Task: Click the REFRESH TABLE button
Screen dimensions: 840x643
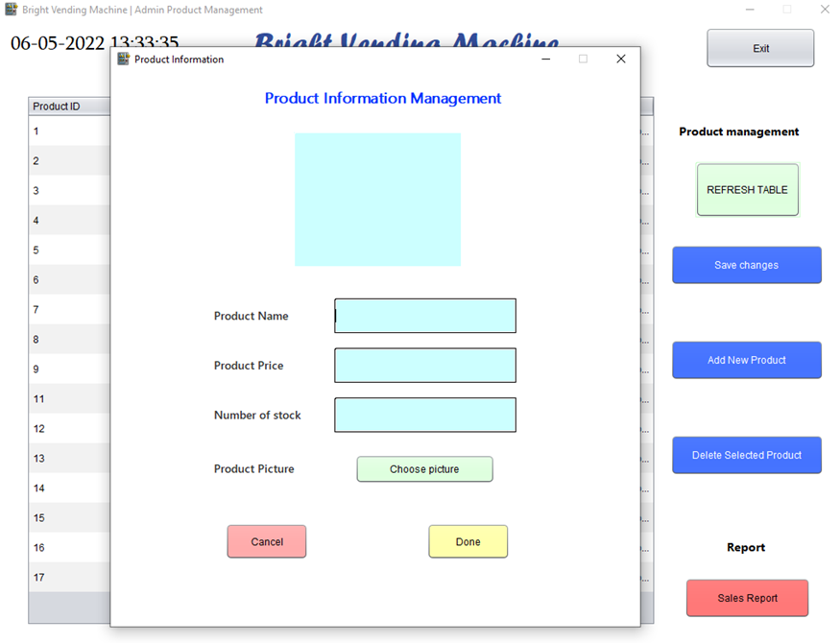Action: 747,190
